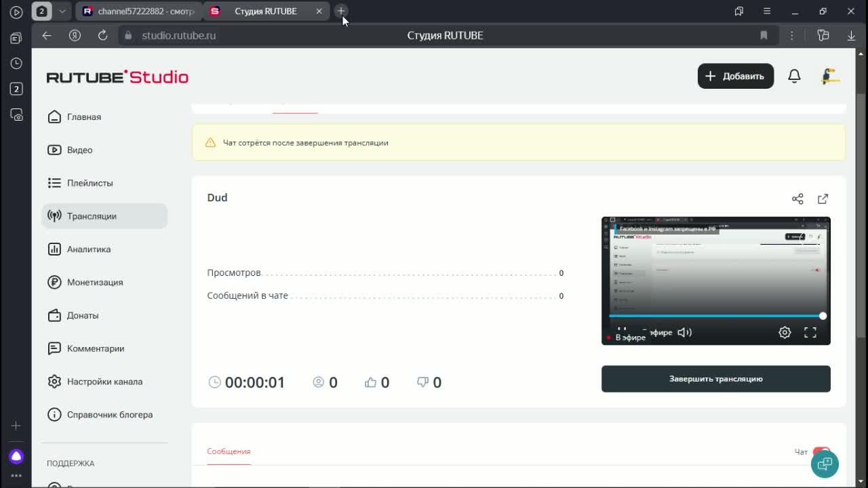Click the likes counter thumbs-up icon

(x=370, y=382)
